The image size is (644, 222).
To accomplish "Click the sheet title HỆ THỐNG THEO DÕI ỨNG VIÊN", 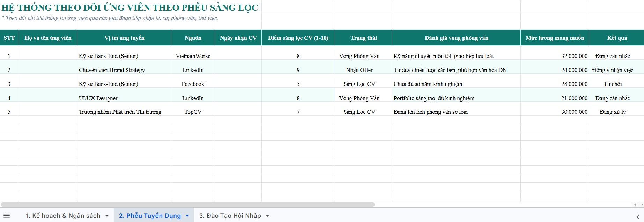I will 130,8.
